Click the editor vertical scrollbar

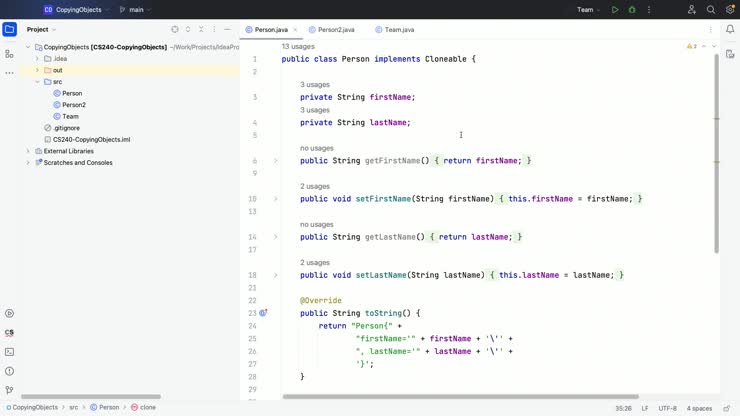point(716,153)
